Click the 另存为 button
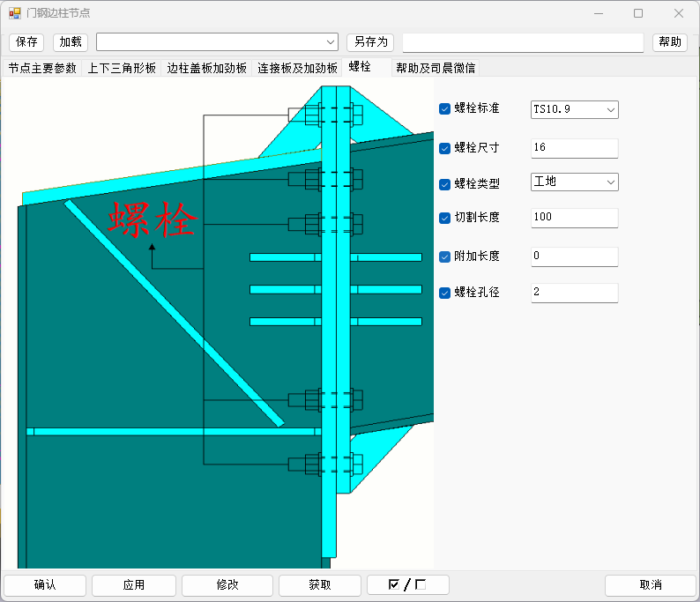This screenshot has width=700, height=602. click(370, 42)
